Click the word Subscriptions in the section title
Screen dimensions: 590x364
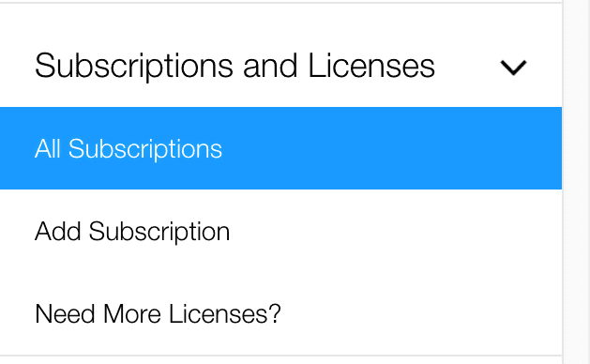click(133, 67)
